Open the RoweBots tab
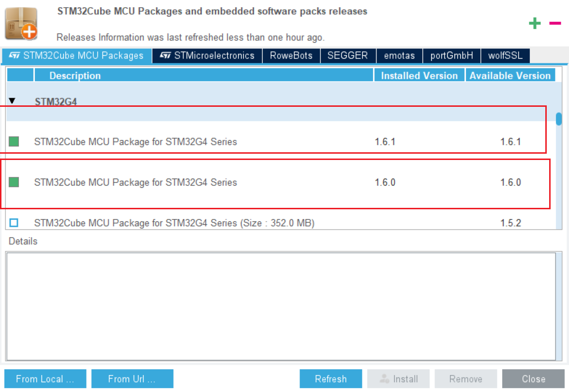569x392 pixels. tap(291, 56)
